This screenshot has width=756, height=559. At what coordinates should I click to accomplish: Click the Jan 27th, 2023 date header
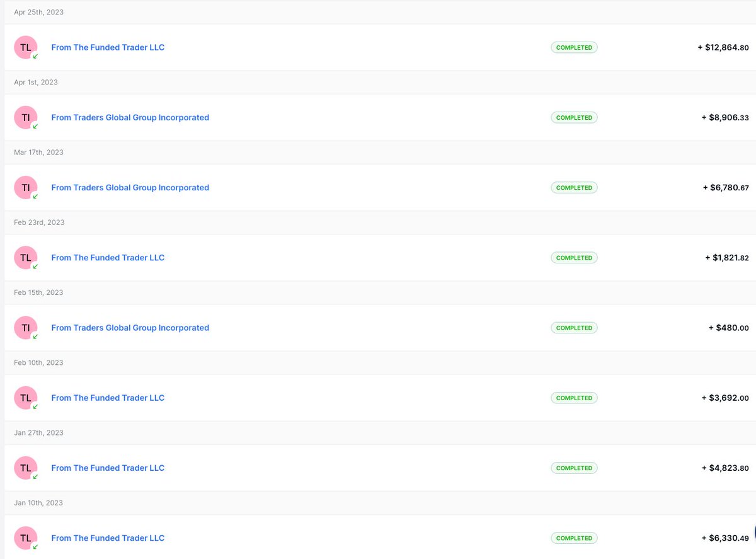38,432
